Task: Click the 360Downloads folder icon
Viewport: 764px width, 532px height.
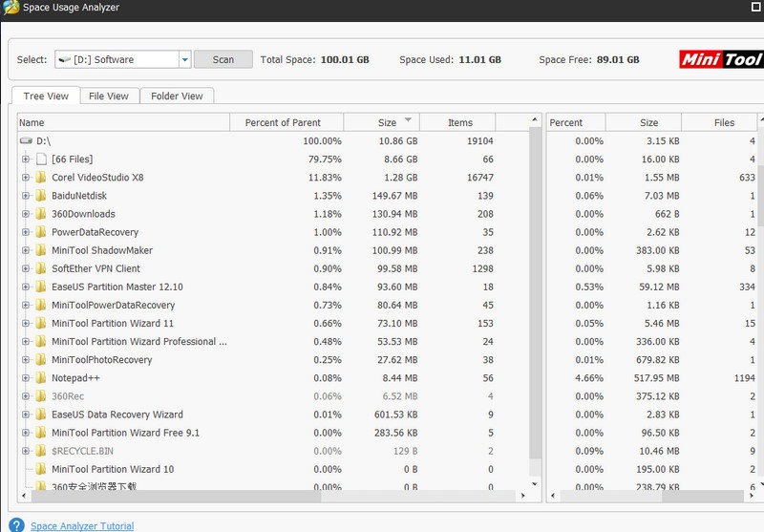Action: [x=41, y=214]
